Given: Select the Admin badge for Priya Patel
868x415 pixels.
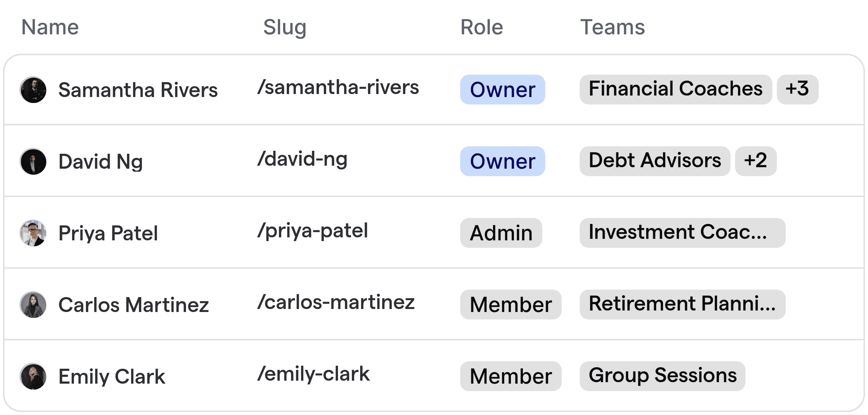Looking at the screenshot, I should (500, 233).
